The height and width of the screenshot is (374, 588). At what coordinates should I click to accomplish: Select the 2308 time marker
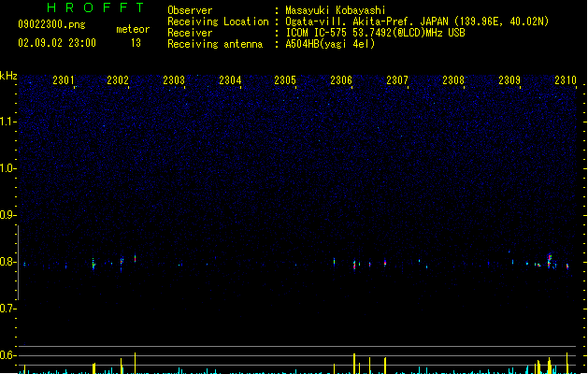click(x=453, y=80)
